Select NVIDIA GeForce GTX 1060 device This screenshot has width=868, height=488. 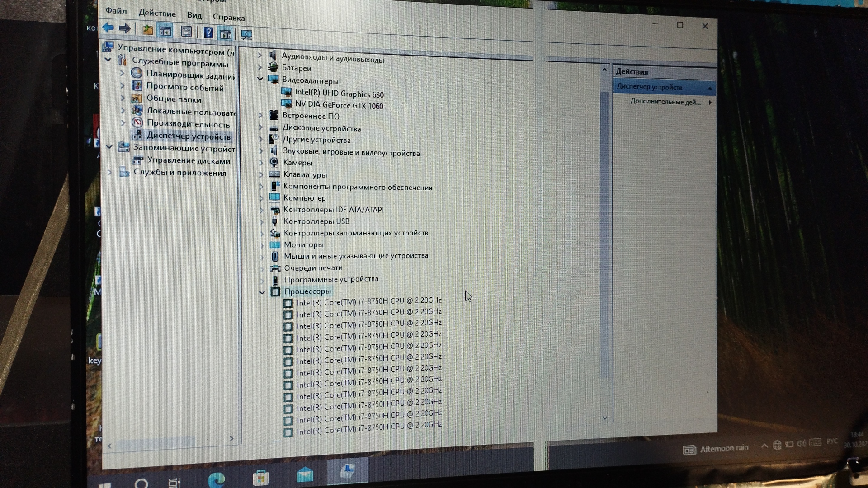339,105
